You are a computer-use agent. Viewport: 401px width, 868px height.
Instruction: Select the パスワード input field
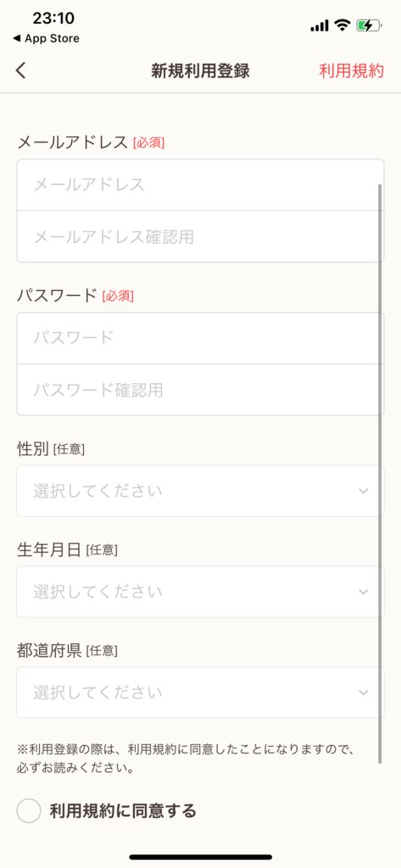(x=200, y=337)
